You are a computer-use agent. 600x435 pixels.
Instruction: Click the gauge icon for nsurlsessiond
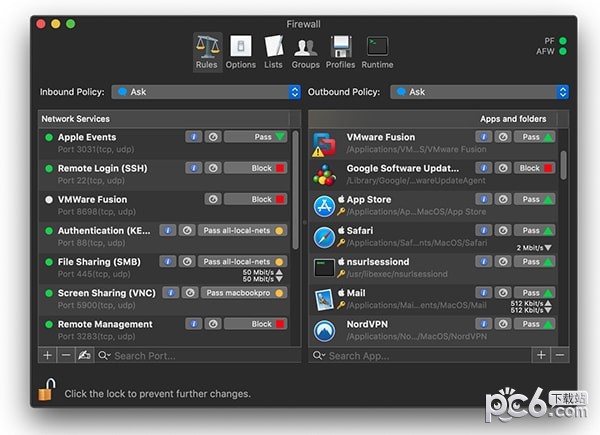point(503,262)
